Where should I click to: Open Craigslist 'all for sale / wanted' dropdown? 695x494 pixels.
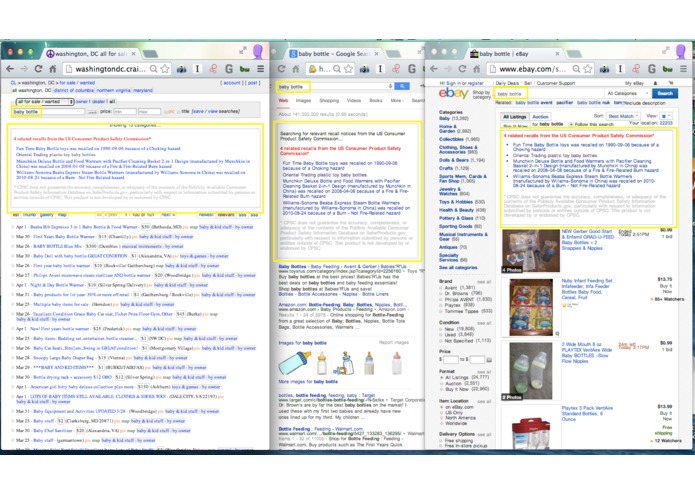44,101
